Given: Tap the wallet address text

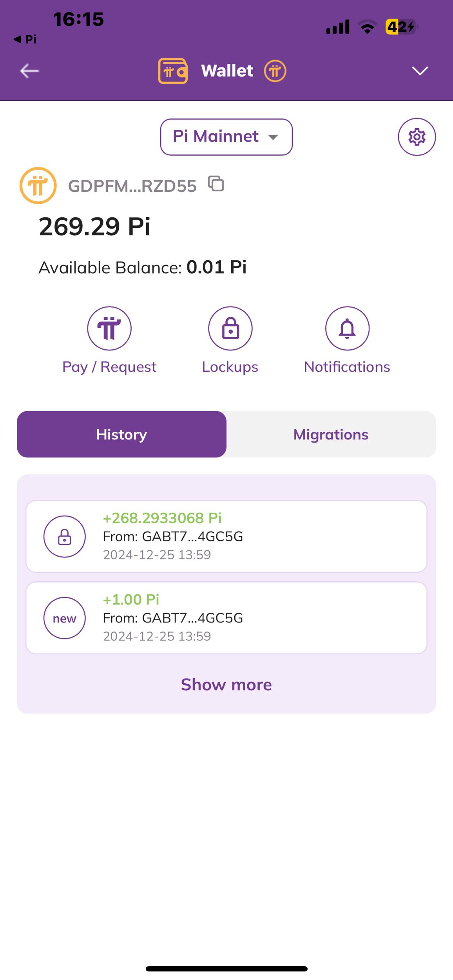Looking at the screenshot, I should tap(132, 186).
